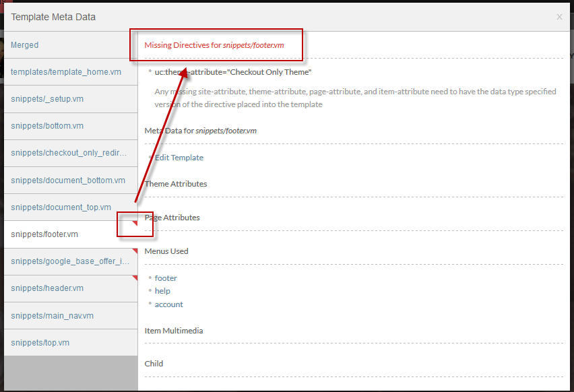
Task: Select snippets/document_bottom.vm entry
Action: click(x=71, y=181)
